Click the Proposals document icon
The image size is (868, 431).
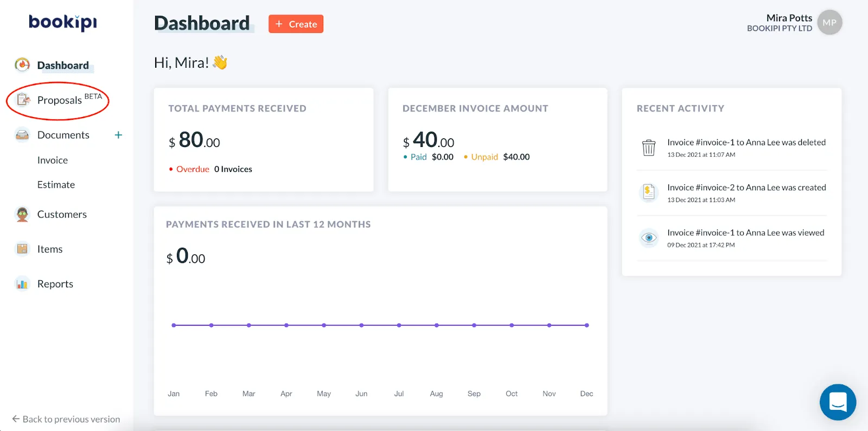point(23,100)
